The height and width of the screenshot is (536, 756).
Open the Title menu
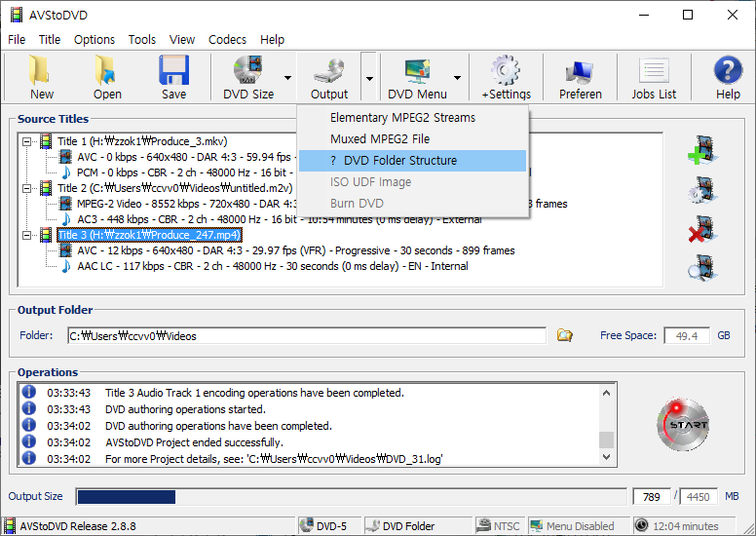click(x=50, y=40)
